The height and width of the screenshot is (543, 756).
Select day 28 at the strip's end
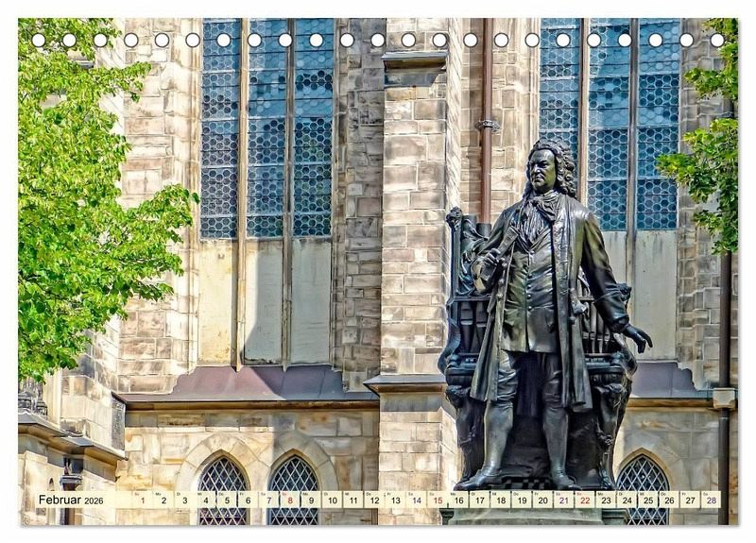710,500
